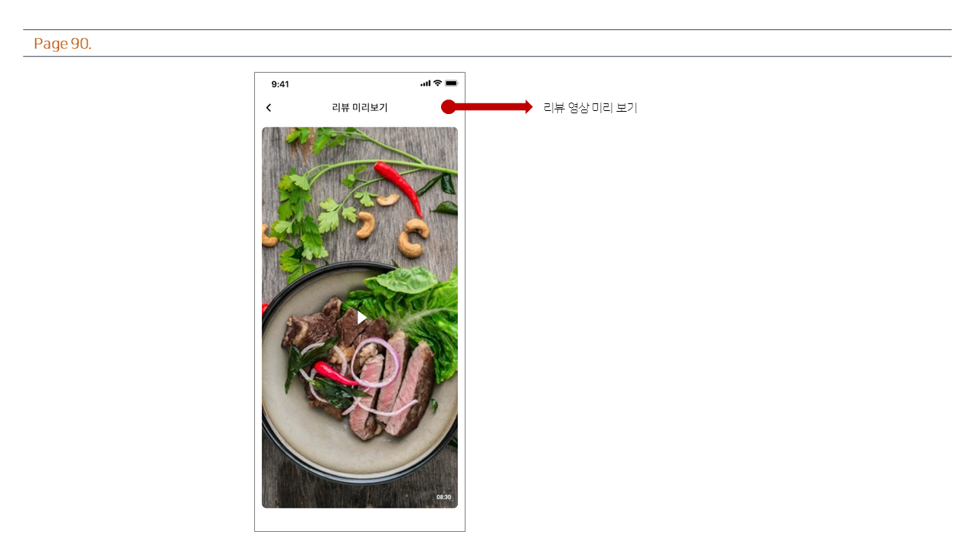Click the cellular signal strength icon
This screenshot has width=980, height=551.
[x=425, y=83]
